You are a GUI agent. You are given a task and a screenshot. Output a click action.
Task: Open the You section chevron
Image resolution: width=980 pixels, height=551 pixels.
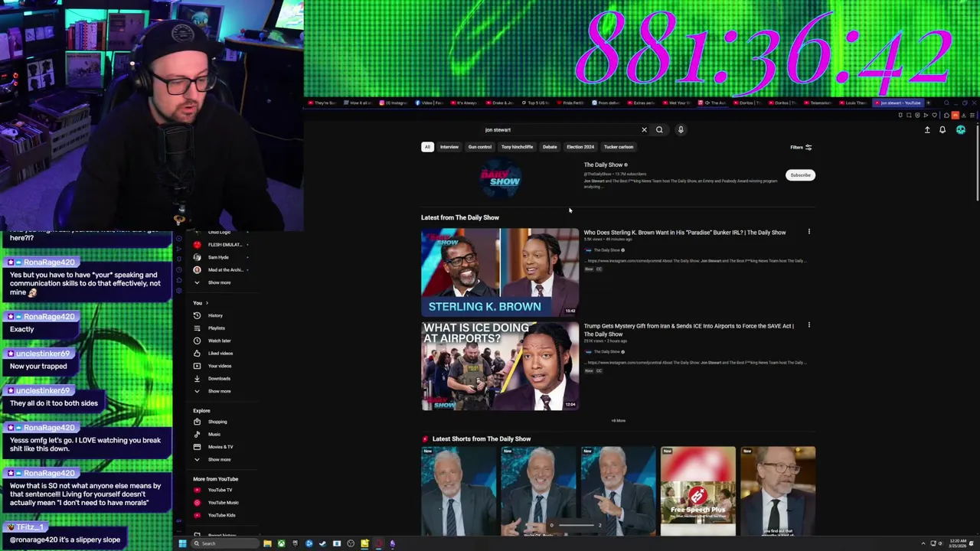click(207, 303)
